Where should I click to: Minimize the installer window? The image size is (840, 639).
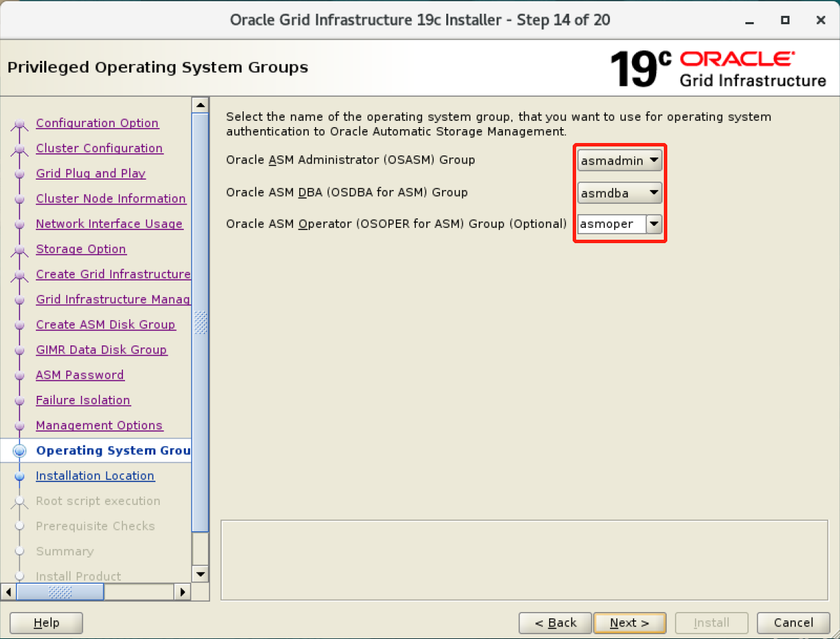coord(749,20)
